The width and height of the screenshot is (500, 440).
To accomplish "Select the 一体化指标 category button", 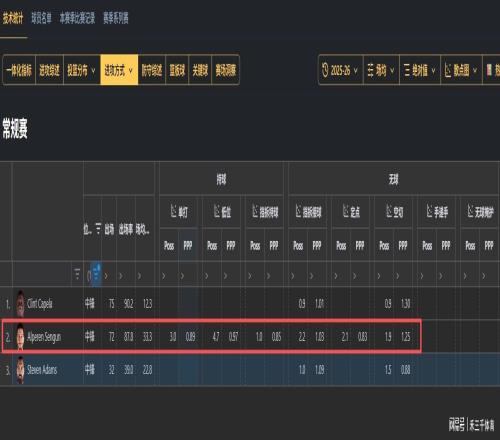I will click(x=19, y=70).
